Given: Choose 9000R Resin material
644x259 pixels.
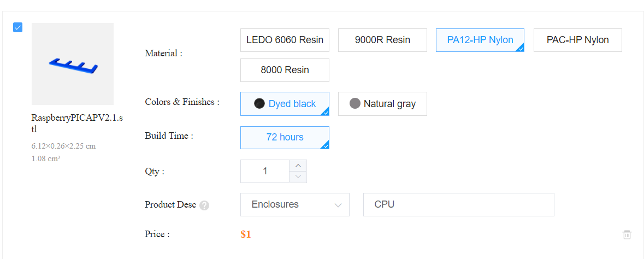Looking at the screenshot, I should [382, 40].
